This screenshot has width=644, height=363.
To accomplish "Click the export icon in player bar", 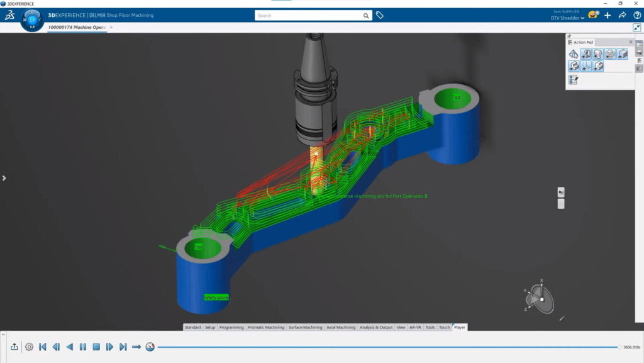I will point(14,347).
